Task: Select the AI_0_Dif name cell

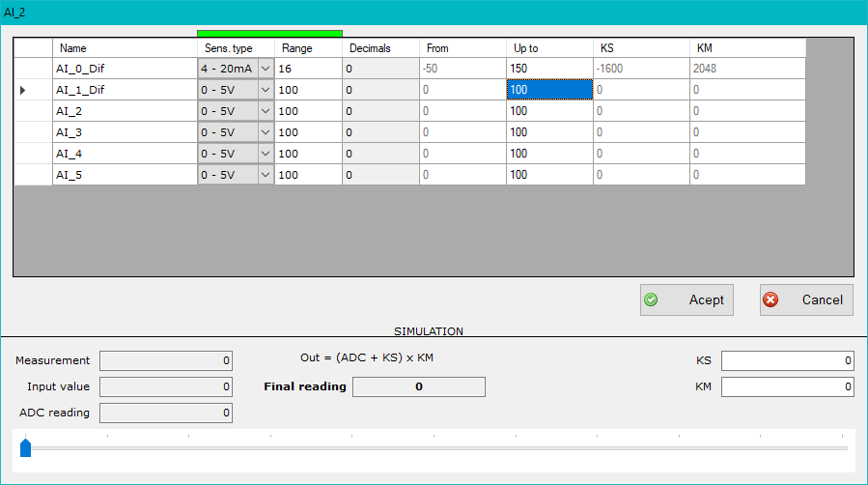Action: point(125,69)
